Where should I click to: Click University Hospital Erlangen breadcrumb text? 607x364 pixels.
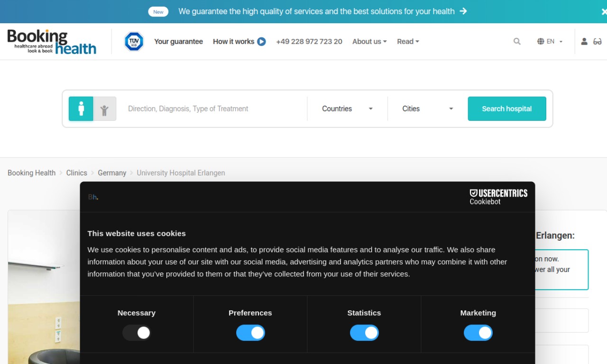[181, 173]
